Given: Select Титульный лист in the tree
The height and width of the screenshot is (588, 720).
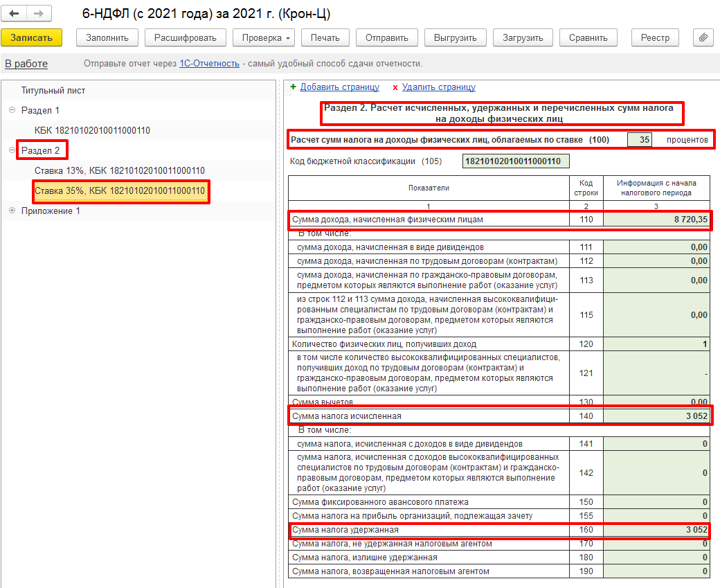Looking at the screenshot, I should pos(53,90).
